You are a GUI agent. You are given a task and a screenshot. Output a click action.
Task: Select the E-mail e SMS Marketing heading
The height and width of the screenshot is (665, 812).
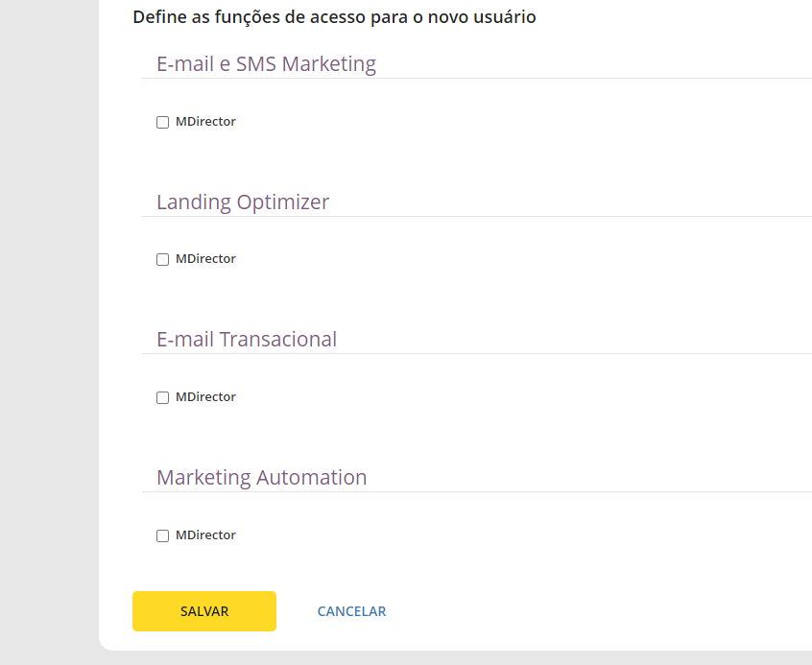click(x=266, y=64)
